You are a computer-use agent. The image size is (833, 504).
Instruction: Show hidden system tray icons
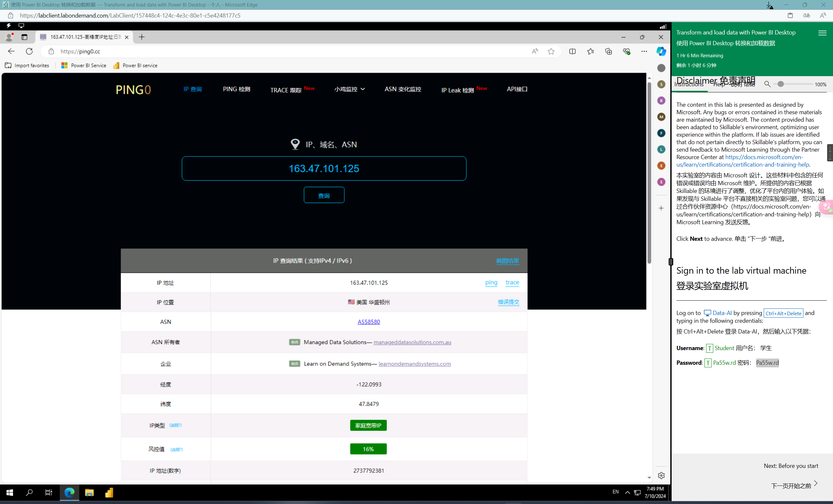(627, 492)
